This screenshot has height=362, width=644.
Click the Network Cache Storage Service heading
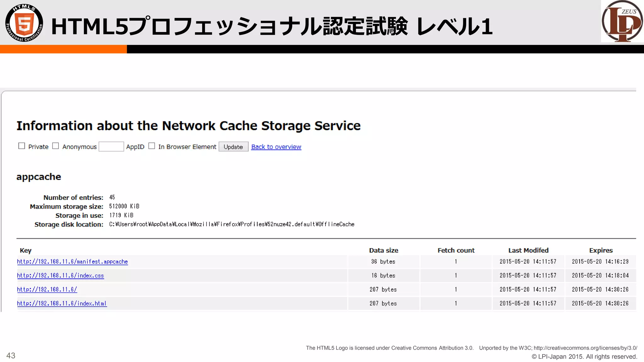click(x=188, y=126)
